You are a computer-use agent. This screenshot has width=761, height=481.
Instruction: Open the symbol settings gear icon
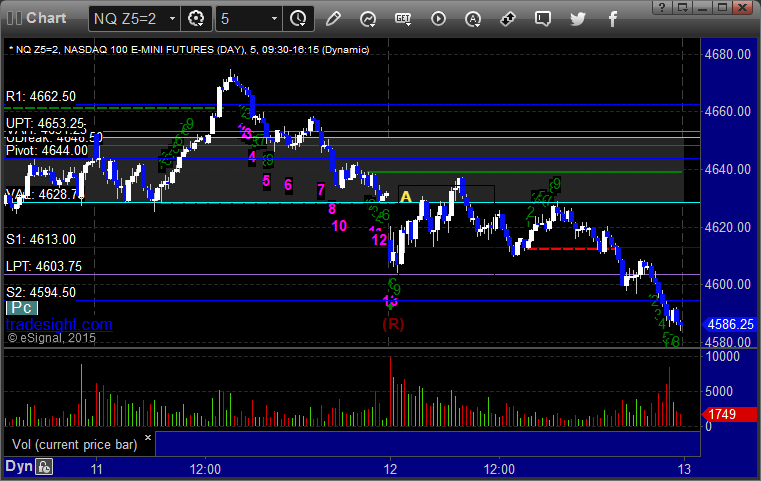click(x=196, y=19)
